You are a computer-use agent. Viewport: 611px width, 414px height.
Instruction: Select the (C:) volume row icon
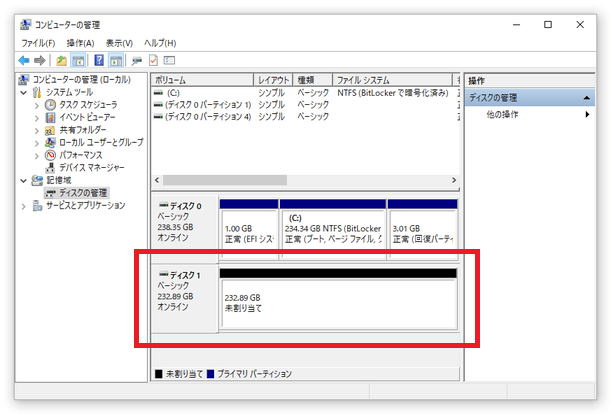[159, 92]
